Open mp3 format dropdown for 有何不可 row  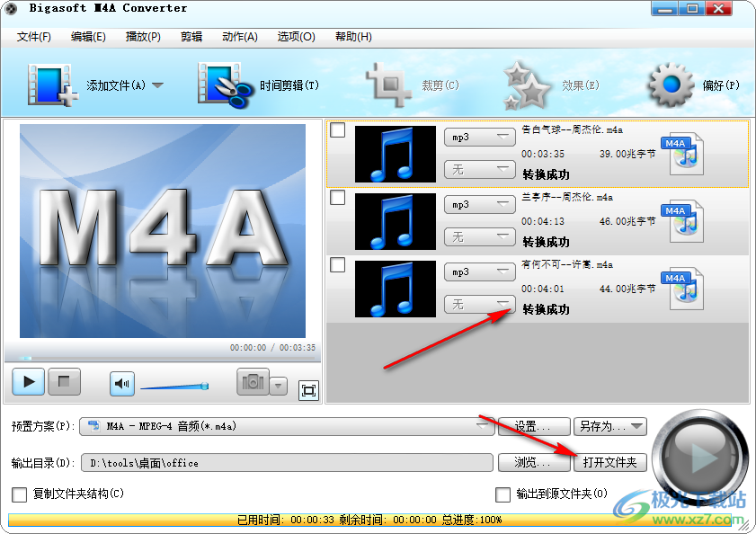[480, 272]
